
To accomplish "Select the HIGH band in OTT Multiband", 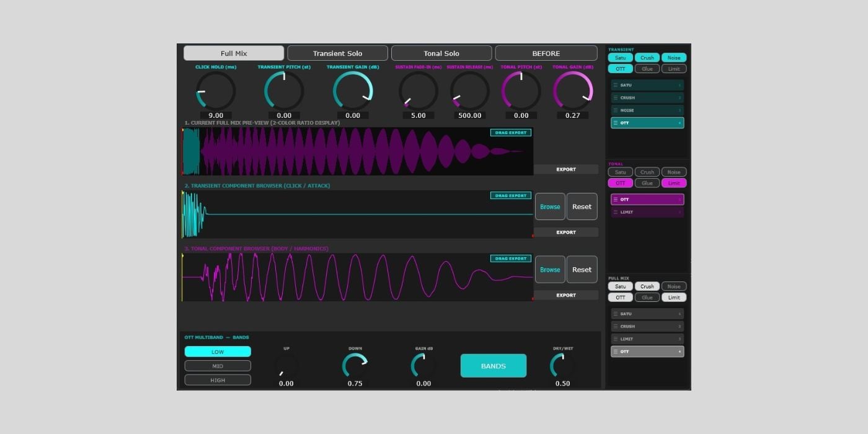I will pyautogui.click(x=218, y=380).
